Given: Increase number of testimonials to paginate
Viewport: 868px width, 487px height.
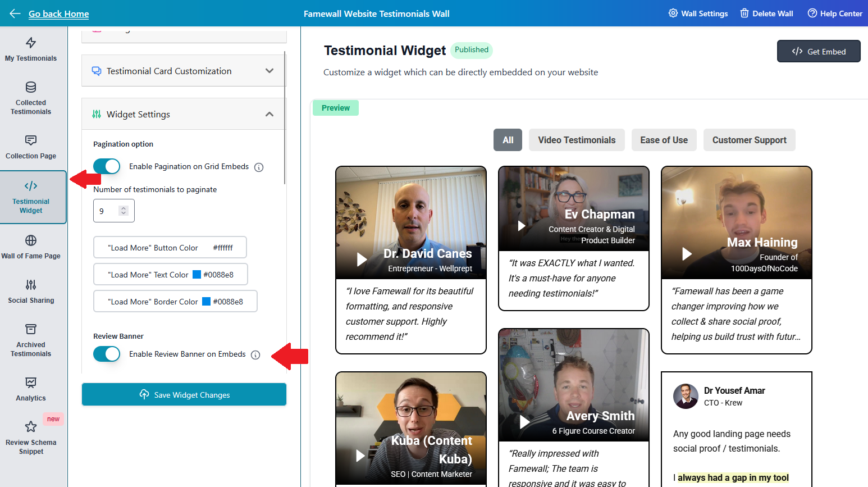Looking at the screenshot, I should coord(124,208).
